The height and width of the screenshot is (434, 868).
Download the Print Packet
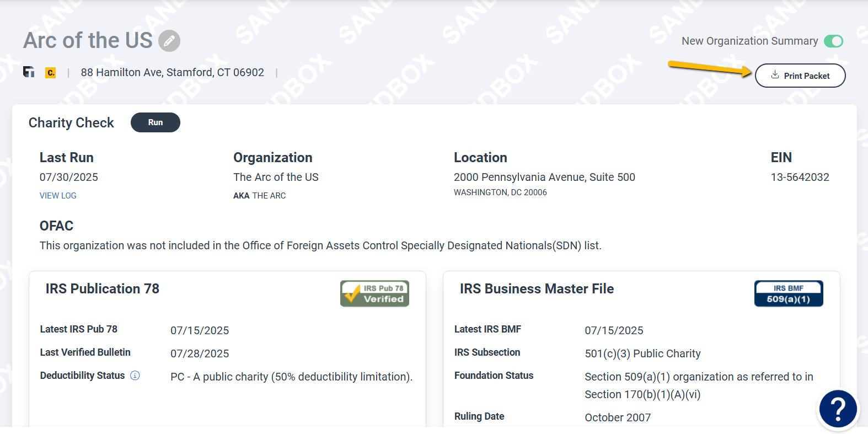coord(800,76)
